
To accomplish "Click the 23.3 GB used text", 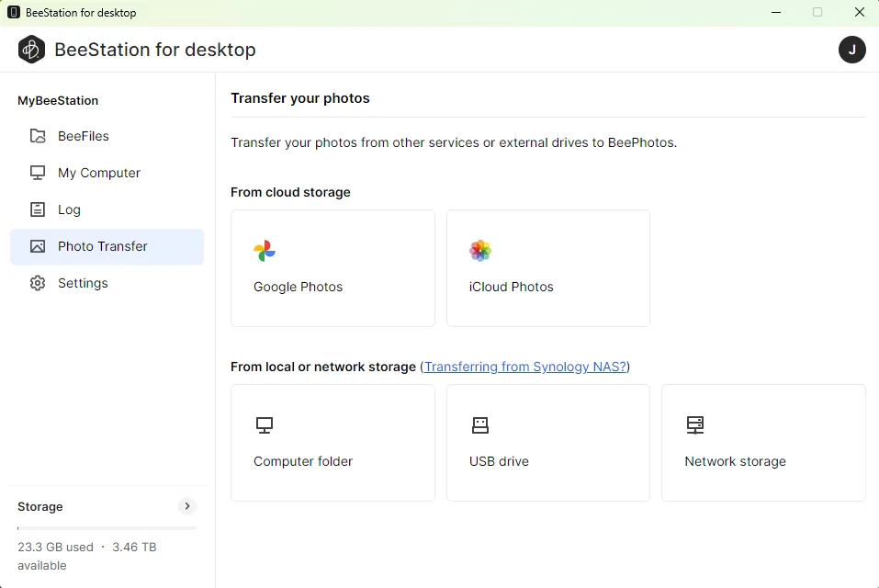I will 56,547.
